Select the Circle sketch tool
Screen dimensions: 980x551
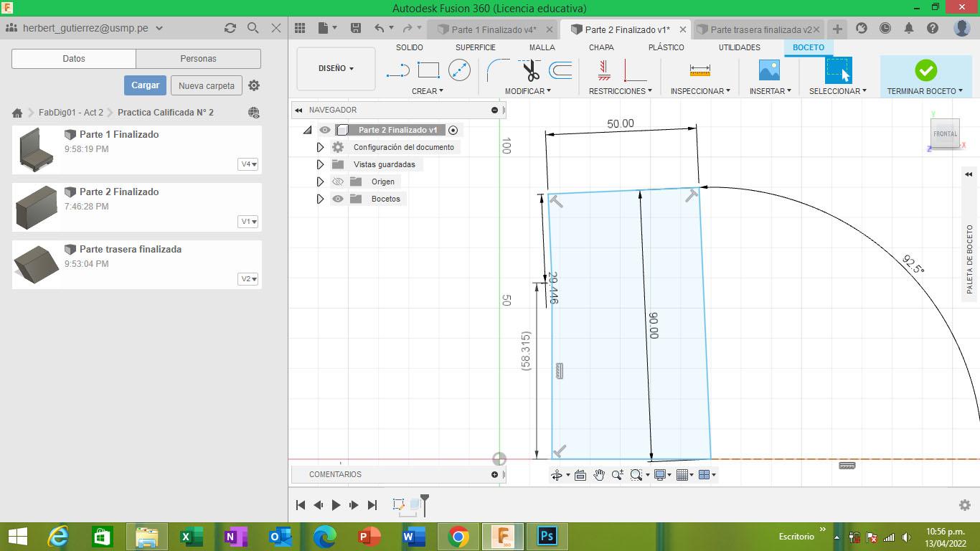point(459,70)
